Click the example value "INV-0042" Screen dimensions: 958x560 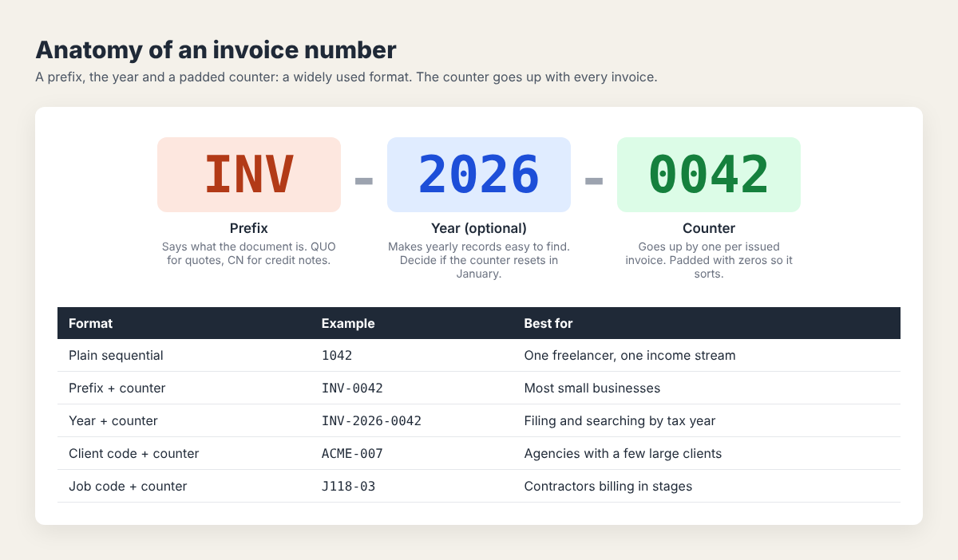352,388
